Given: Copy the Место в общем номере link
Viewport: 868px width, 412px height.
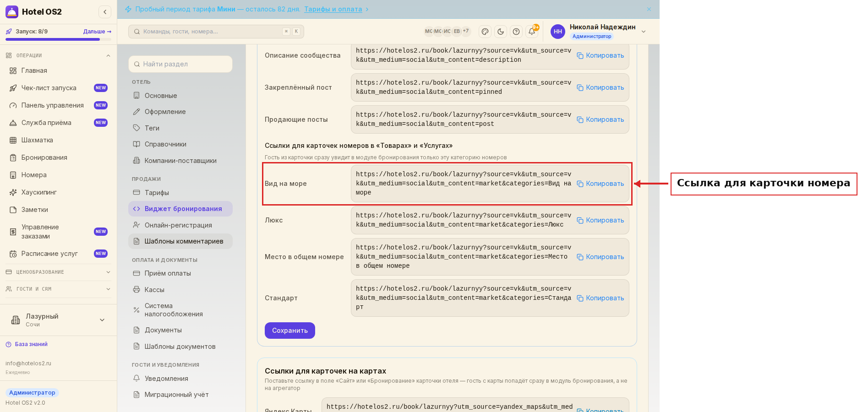Looking at the screenshot, I should pyautogui.click(x=601, y=257).
